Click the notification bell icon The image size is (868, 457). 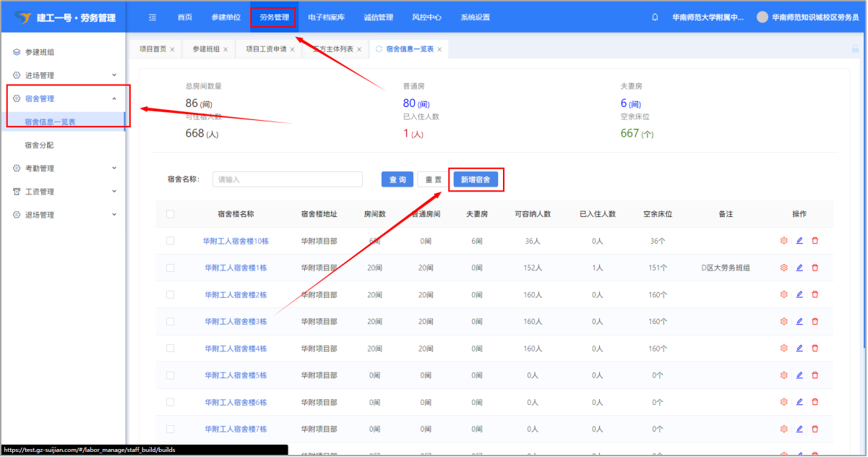[x=655, y=17]
